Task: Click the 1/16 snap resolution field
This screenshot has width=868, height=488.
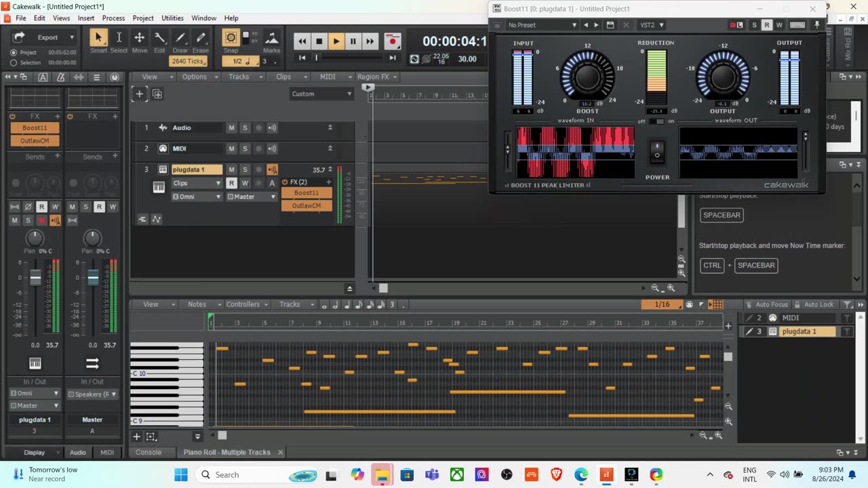Action: pyautogui.click(x=662, y=304)
